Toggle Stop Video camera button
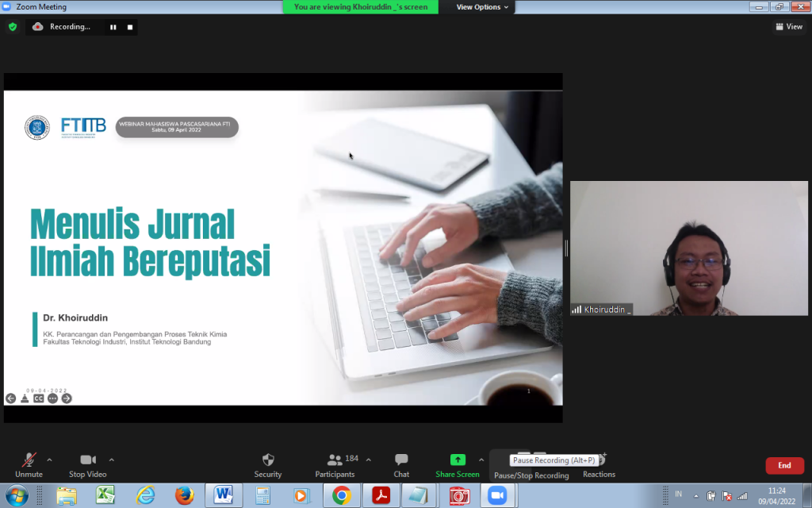 pyautogui.click(x=88, y=460)
